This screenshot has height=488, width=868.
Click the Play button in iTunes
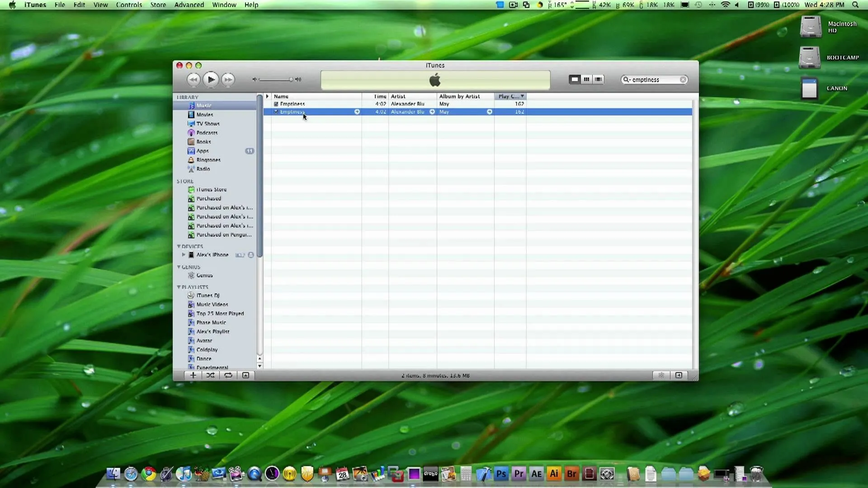point(211,80)
